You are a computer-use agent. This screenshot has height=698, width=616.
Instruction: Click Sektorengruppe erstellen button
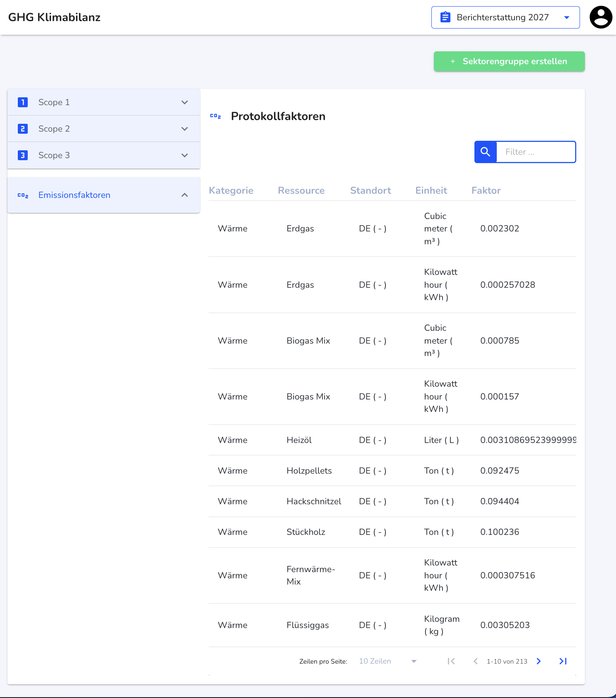(509, 61)
